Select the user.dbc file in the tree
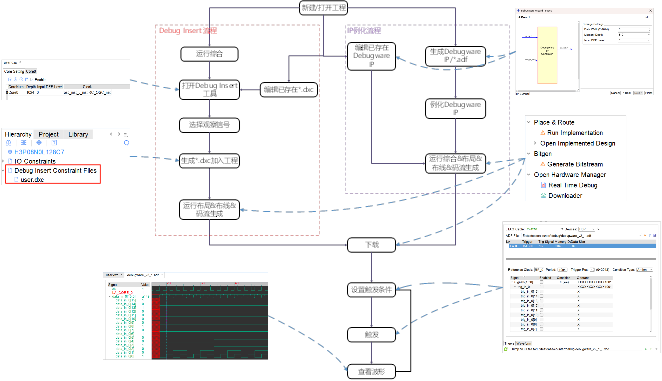 (x=32, y=180)
